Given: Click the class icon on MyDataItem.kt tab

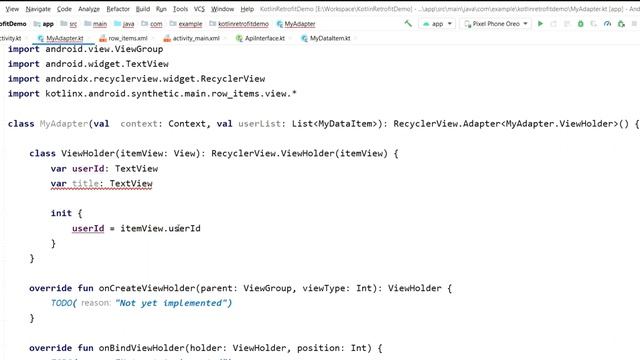Looking at the screenshot, I should click(304, 38).
